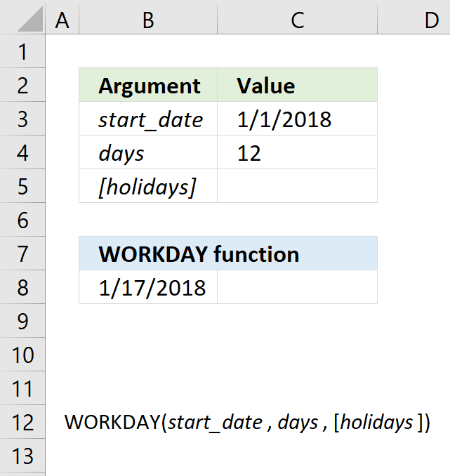Select row 6 header
This screenshot has height=476, width=450.
coord(22,220)
